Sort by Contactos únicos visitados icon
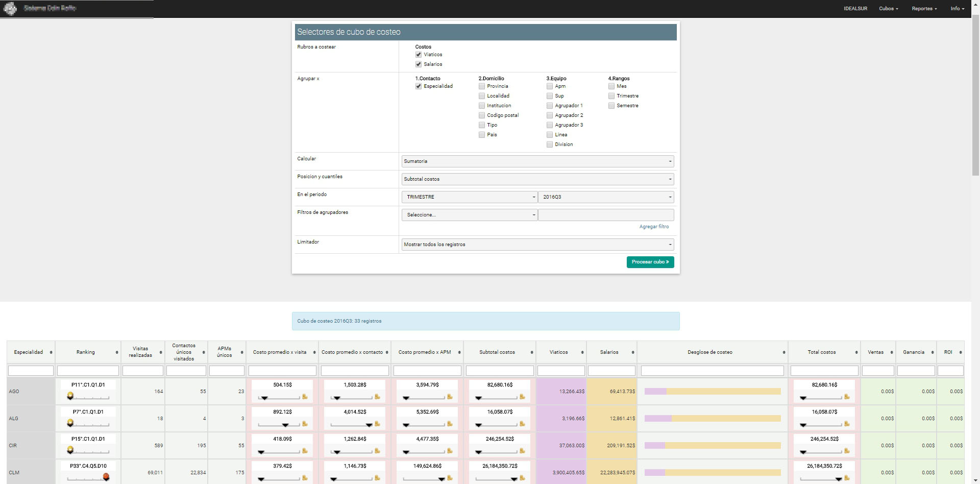980x484 pixels. [x=204, y=352]
